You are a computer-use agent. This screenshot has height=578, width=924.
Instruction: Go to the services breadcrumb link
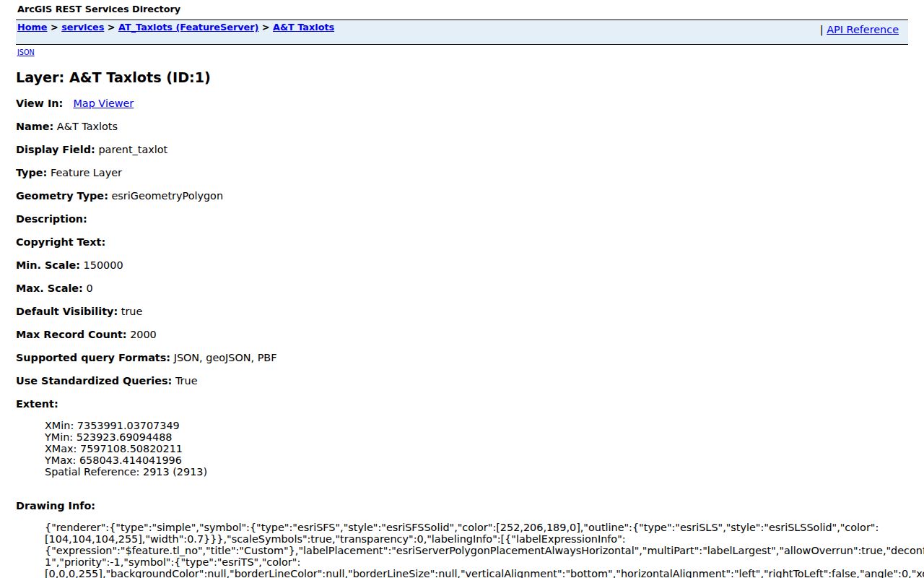tap(83, 27)
